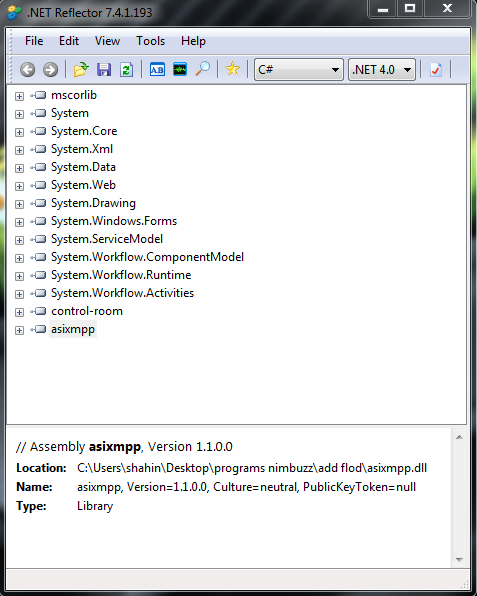Expand the asixmpp assembly node

[19, 330]
